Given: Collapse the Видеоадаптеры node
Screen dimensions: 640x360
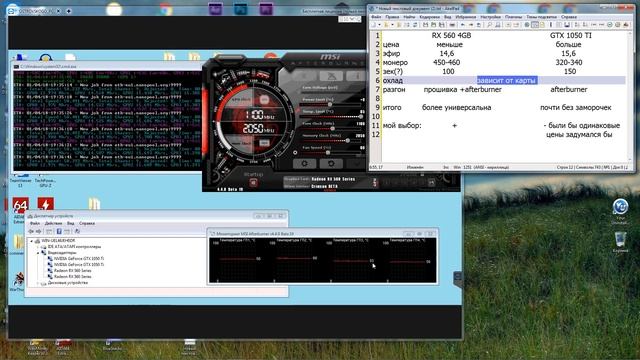Looking at the screenshot, I should (x=38, y=253).
